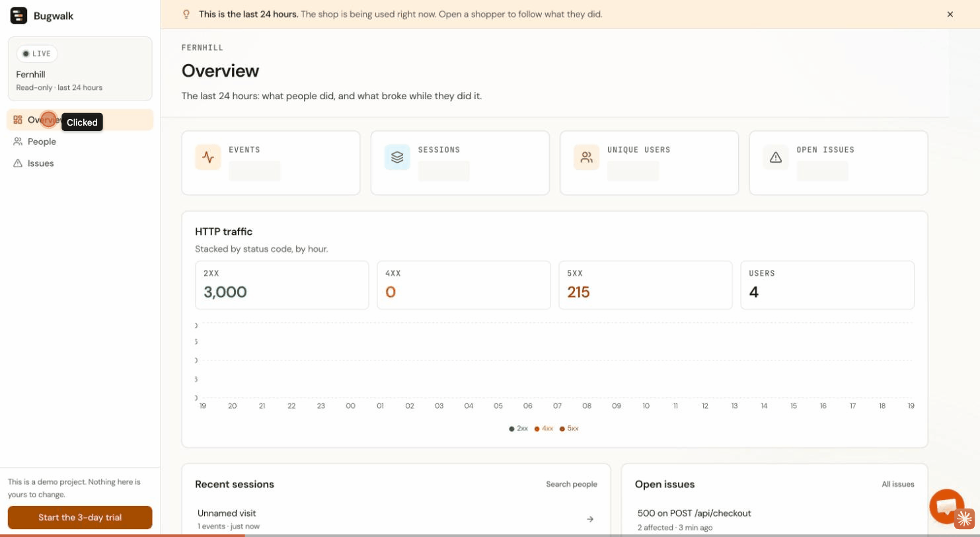The image size is (980, 537).
Task: Open the All issues link
Action: pyautogui.click(x=898, y=484)
